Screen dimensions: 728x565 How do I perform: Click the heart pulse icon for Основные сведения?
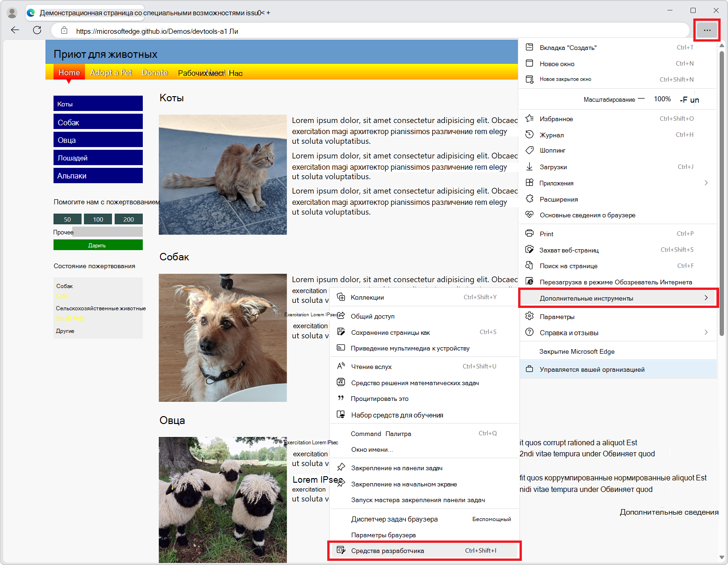(x=530, y=215)
